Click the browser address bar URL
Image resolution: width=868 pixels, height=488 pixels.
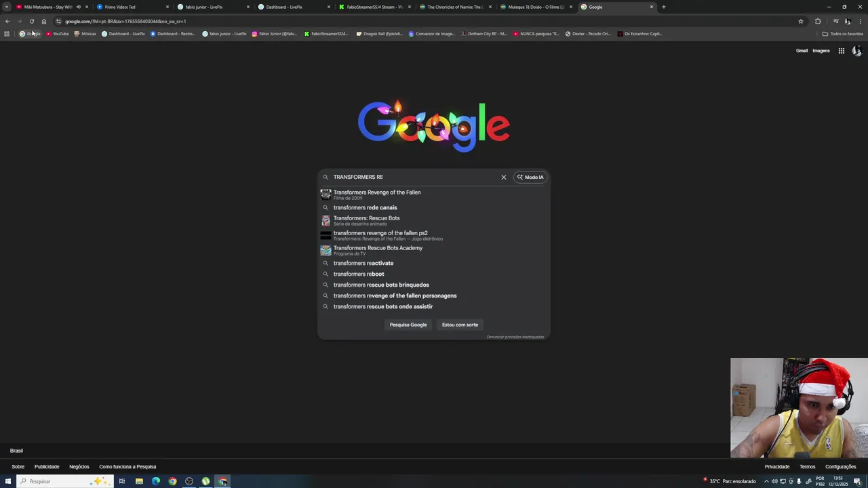click(125, 21)
